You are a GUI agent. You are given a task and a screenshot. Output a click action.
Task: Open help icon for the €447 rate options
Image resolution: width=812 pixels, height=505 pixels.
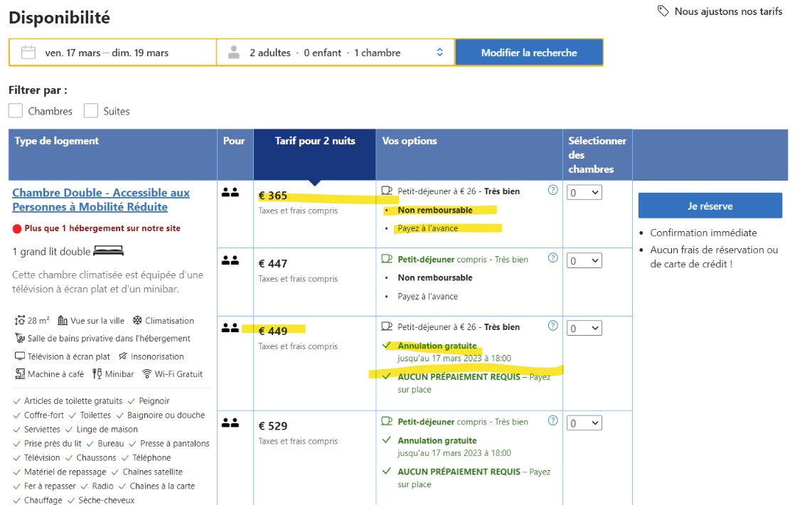pos(553,258)
